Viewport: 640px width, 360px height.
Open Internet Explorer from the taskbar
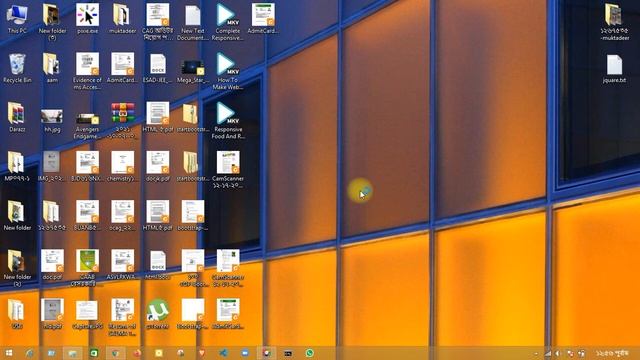click(x=30, y=353)
